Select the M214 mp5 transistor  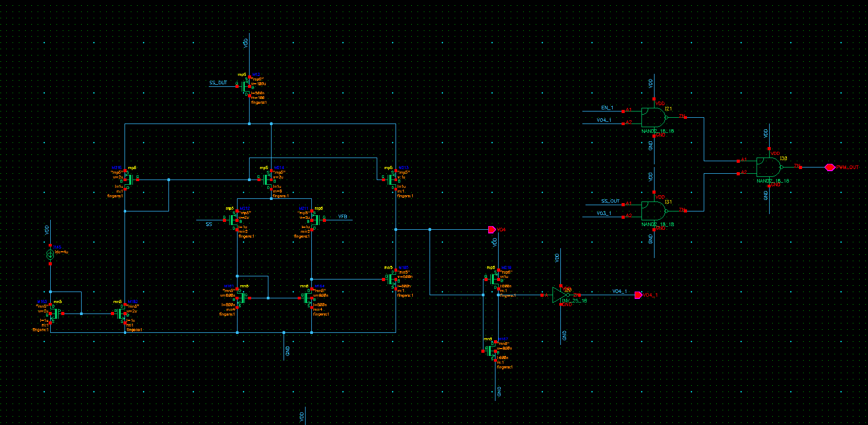269,180
